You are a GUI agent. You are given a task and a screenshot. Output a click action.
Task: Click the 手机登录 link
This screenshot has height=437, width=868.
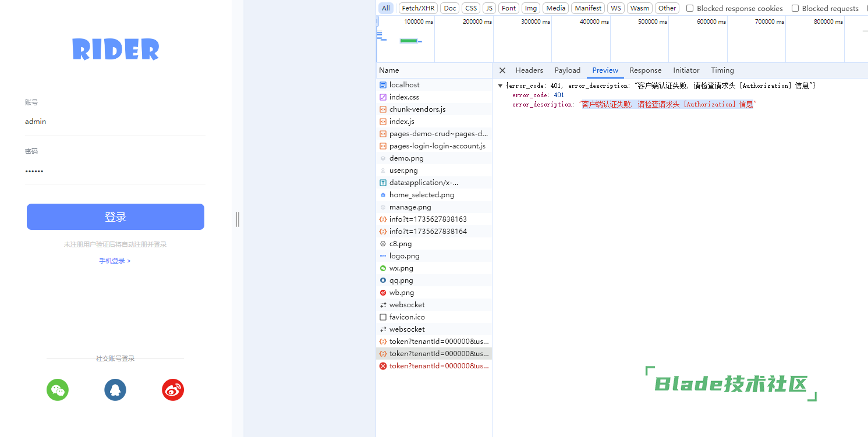coord(115,261)
